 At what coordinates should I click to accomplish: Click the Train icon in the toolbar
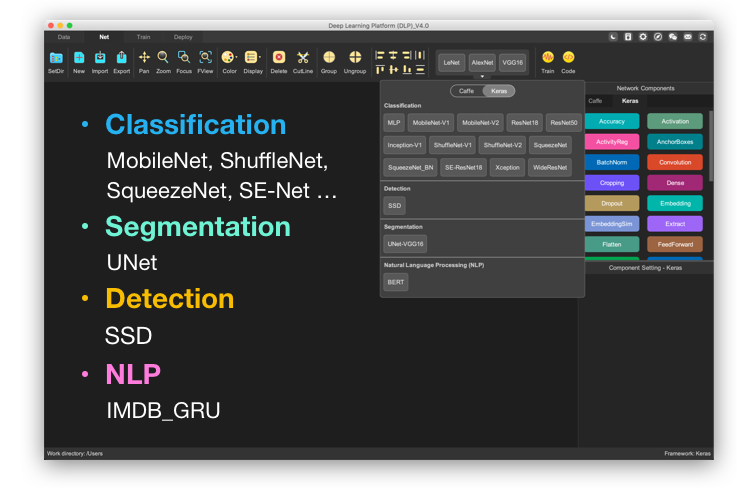click(x=548, y=58)
